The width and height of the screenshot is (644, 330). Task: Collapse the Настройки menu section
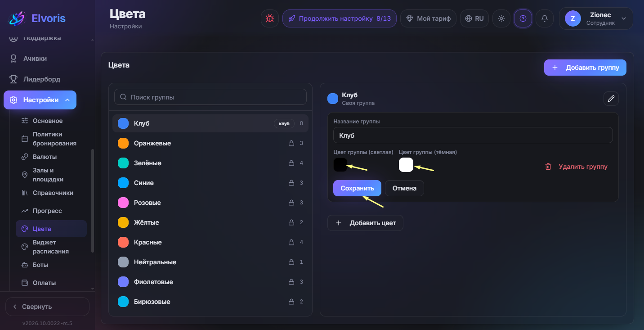pyautogui.click(x=40, y=100)
